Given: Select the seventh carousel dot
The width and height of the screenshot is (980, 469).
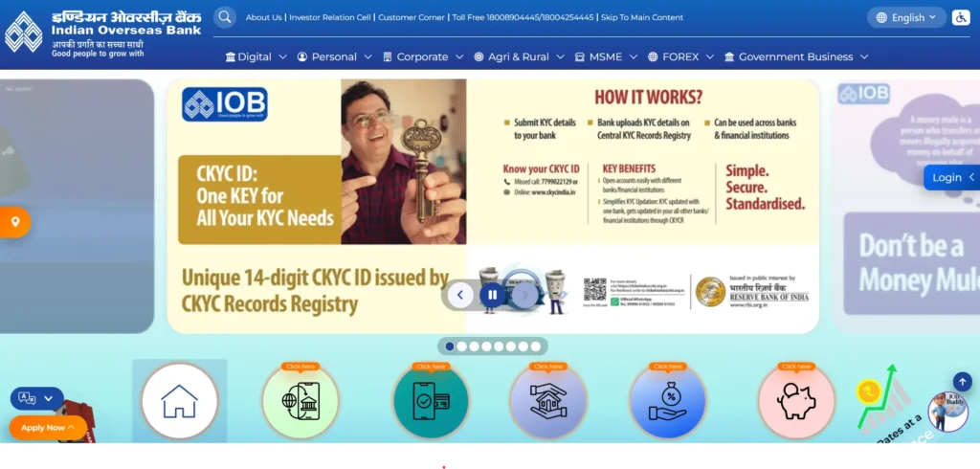Looking at the screenshot, I should 523,346.
